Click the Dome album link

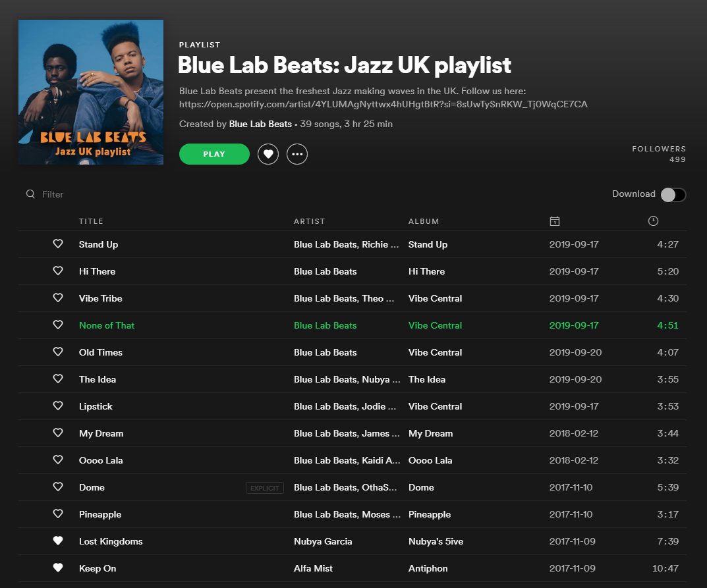[x=421, y=487]
